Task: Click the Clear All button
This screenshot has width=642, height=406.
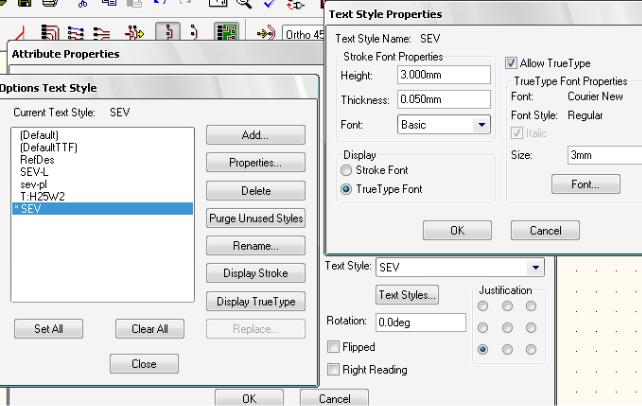Action: pyautogui.click(x=149, y=329)
